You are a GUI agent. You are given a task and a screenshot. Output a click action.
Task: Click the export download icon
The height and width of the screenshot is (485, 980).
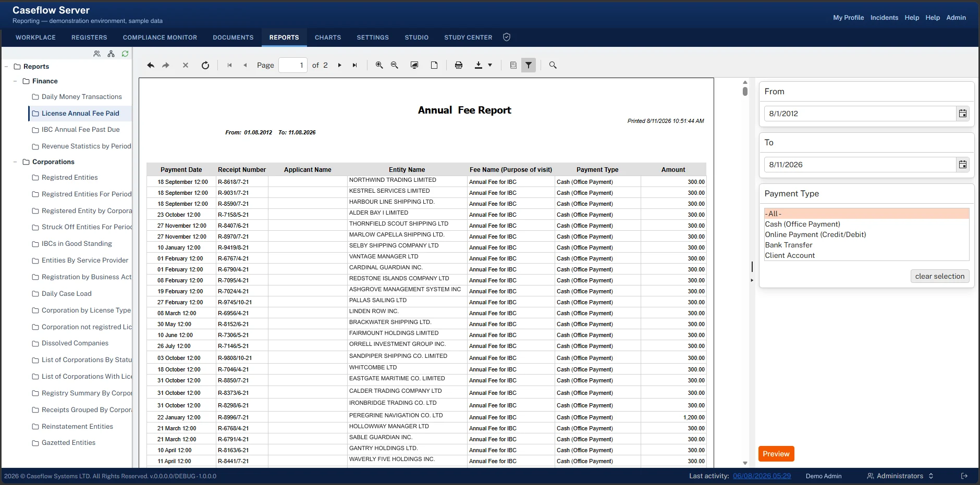(x=478, y=65)
